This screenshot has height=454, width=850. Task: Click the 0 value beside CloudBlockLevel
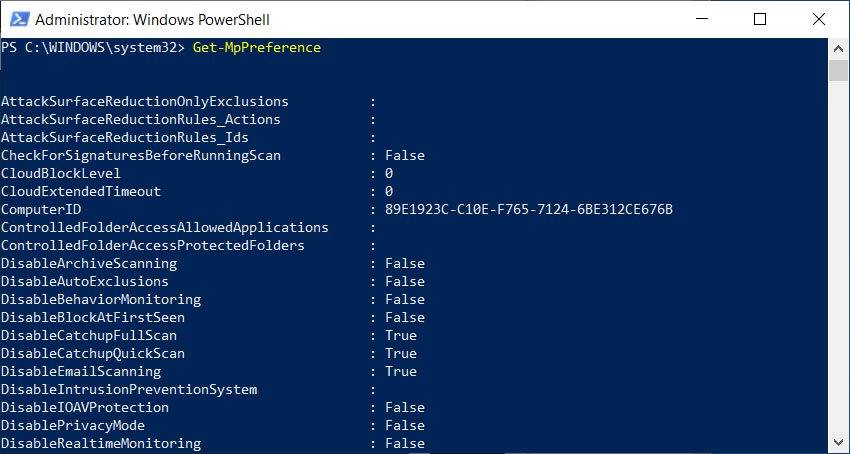(389, 173)
